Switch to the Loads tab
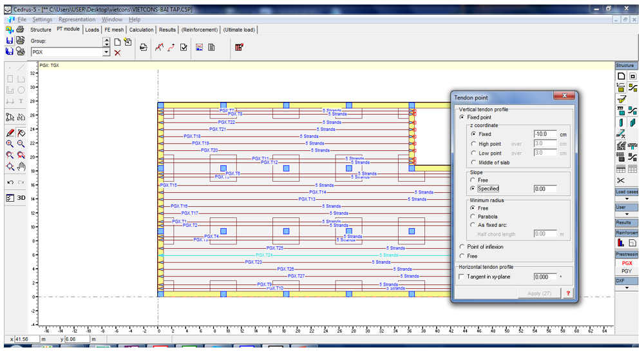 [x=92, y=30]
